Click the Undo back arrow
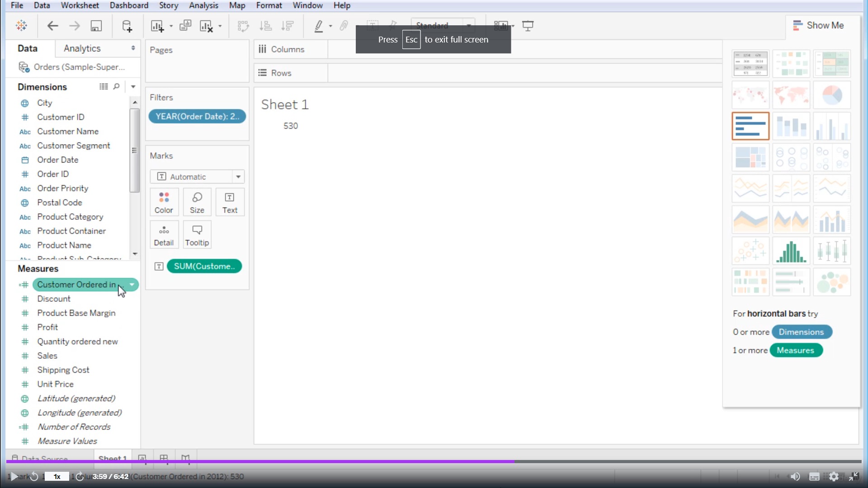The height and width of the screenshot is (488, 868). tap(53, 26)
